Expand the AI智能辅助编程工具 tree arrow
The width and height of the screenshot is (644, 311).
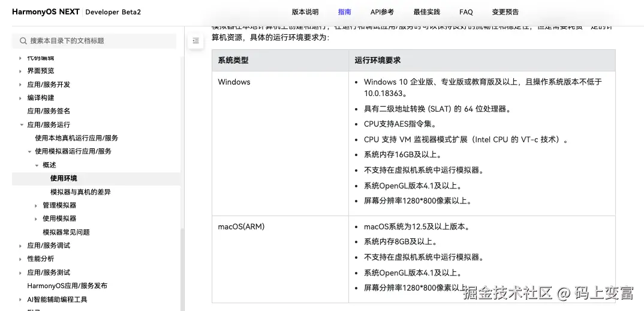pyautogui.click(x=20, y=300)
